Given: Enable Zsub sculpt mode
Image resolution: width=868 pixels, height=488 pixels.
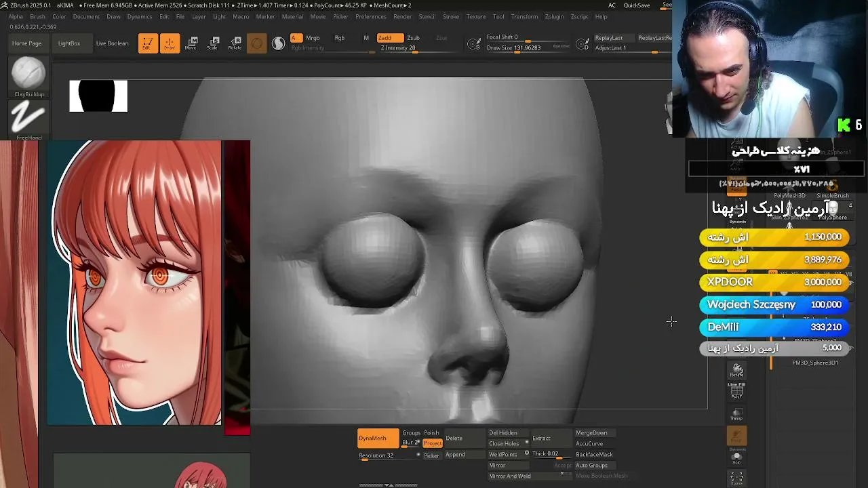Looking at the screenshot, I should (413, 38).
